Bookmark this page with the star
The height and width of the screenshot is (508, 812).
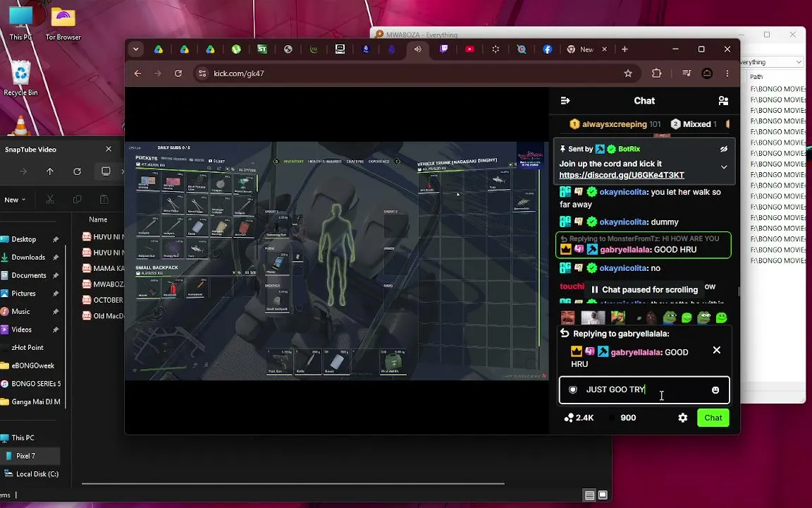click(627, 73)
